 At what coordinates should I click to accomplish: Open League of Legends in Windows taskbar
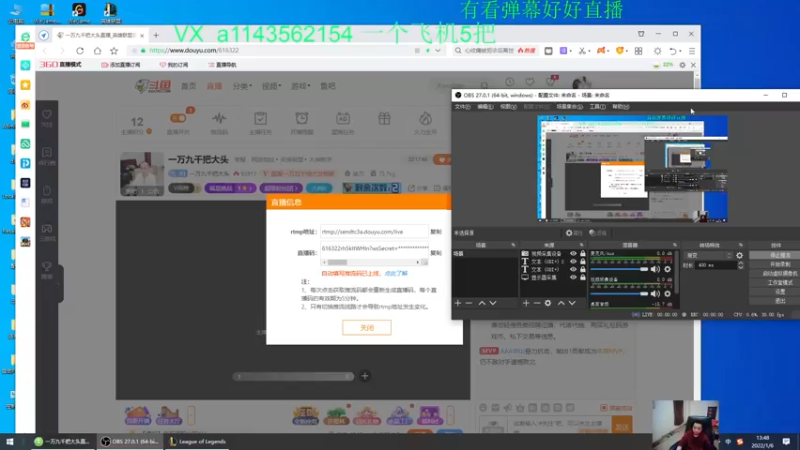coord(198,441)
